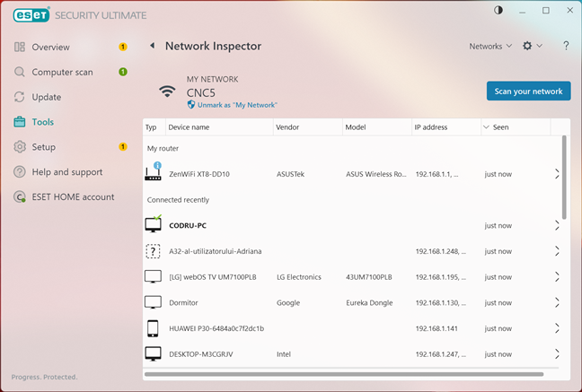Screen dimensions: 582x392
Task: Click the Computer scan green badge
Action: [x=123, y=72]
